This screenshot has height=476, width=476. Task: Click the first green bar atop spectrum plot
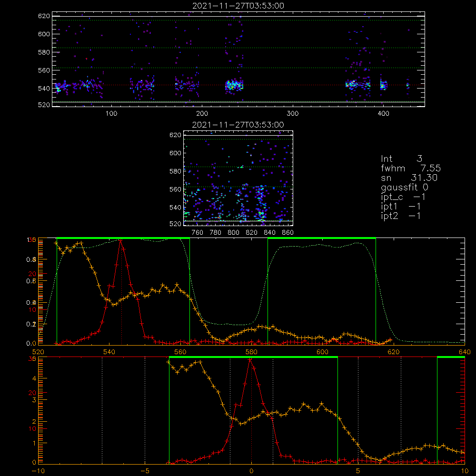(x=123, y=238)
